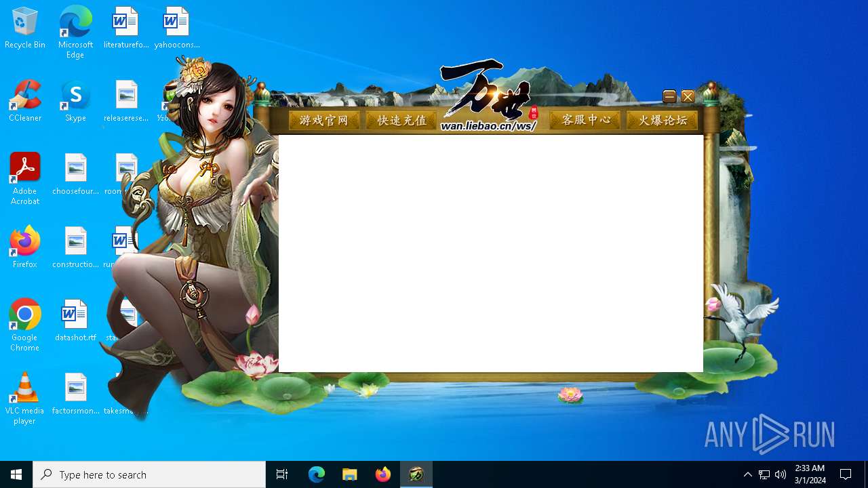Launch Firefox from the desktop shortcut
The height and width of the screenshot is (488, 868).
pos(25,248)
